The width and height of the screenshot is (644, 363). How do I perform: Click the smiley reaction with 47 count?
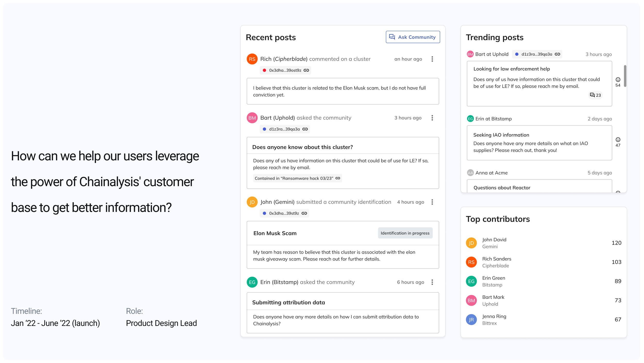pos(618,140)
